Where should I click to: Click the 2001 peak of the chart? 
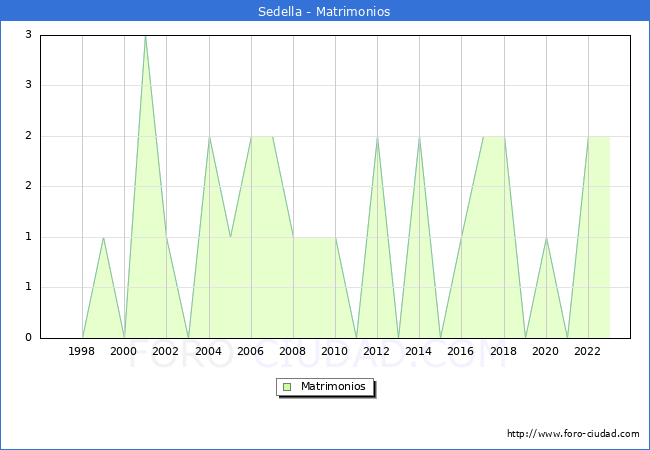[x=145, y=36]
